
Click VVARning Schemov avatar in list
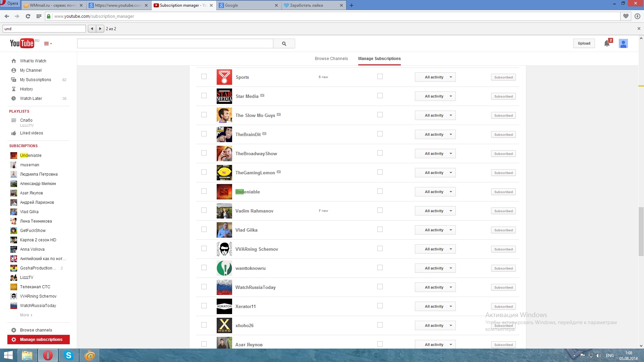click(224, 249)
